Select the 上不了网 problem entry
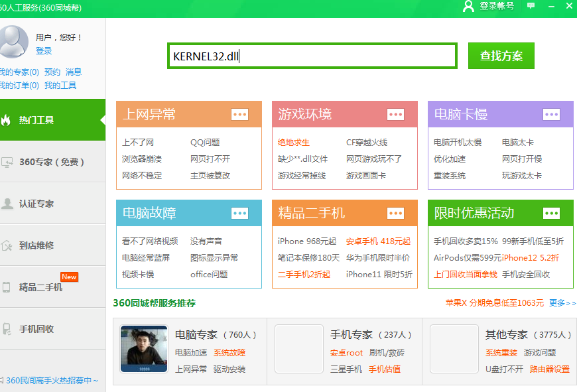 coord(138,143)
